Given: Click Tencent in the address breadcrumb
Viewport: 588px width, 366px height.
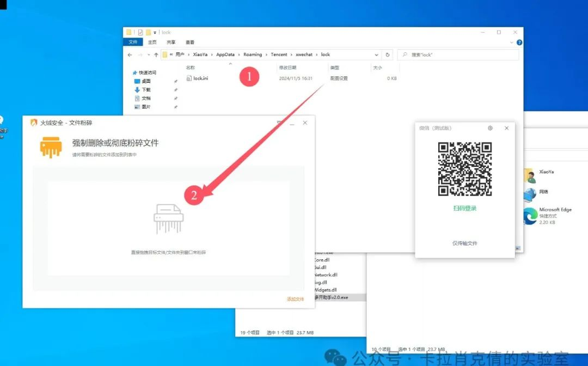Looking at the screenshot, I should (279, 55).
